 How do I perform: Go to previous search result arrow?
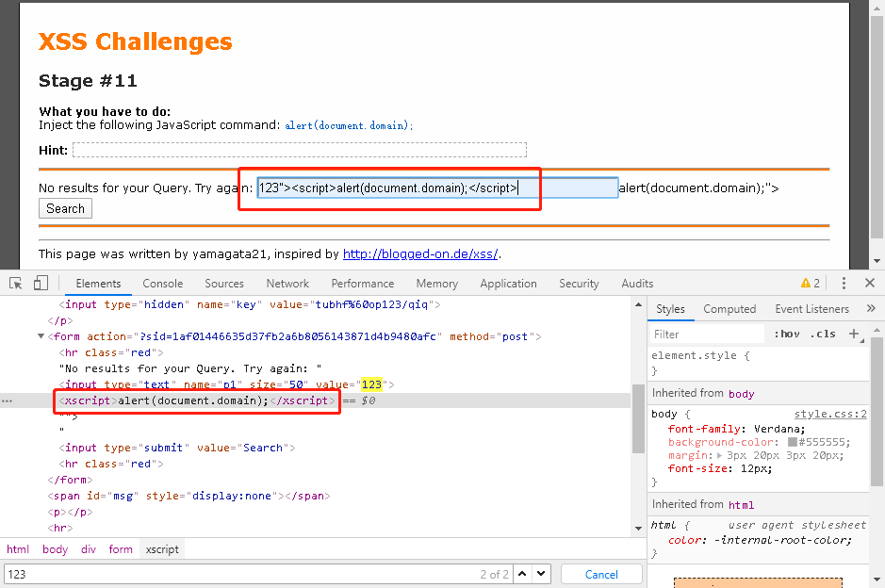[x=522, y=574]
